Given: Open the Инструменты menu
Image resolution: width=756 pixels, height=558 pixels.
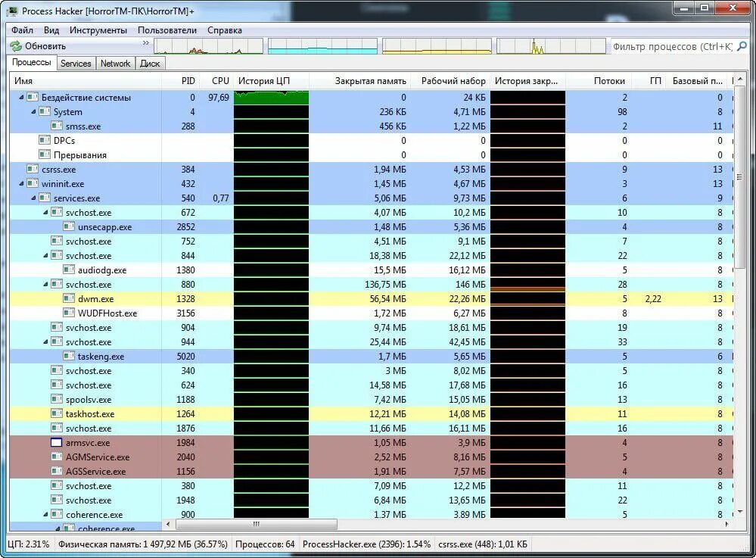Looking at the screenshot, I should click(98, 30).
